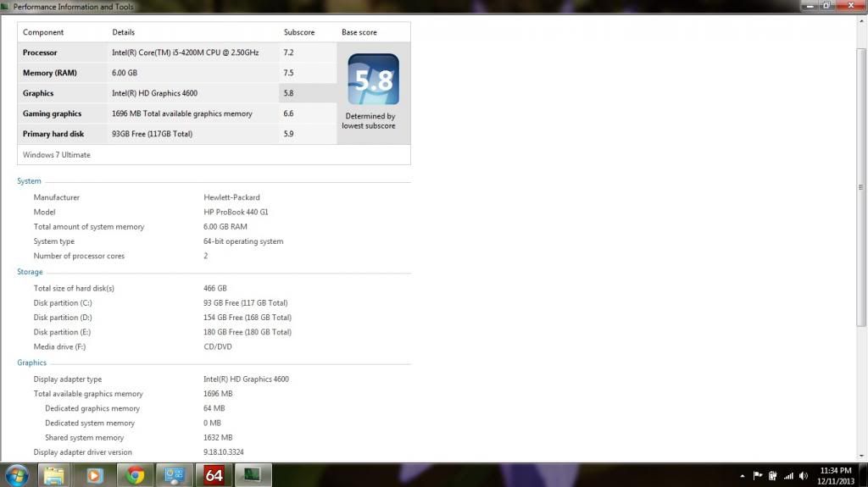868x487 pixels.
Task: Show hidden tray icons arrow
Action: click(742, 476)
